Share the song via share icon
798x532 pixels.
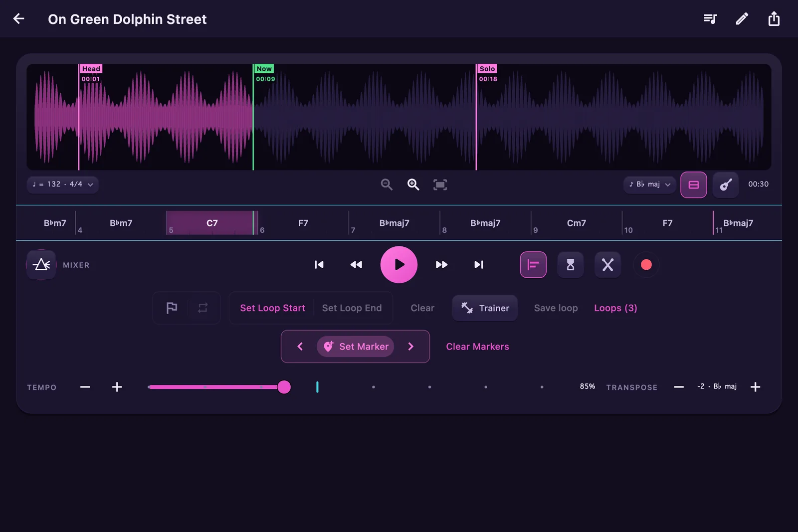pyautogui.click(x=774, y=19)
